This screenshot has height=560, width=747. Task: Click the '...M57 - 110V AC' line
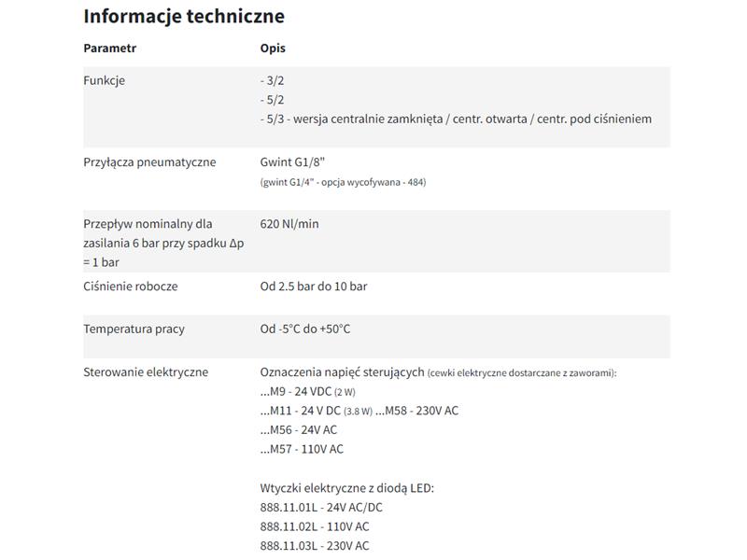302,449
